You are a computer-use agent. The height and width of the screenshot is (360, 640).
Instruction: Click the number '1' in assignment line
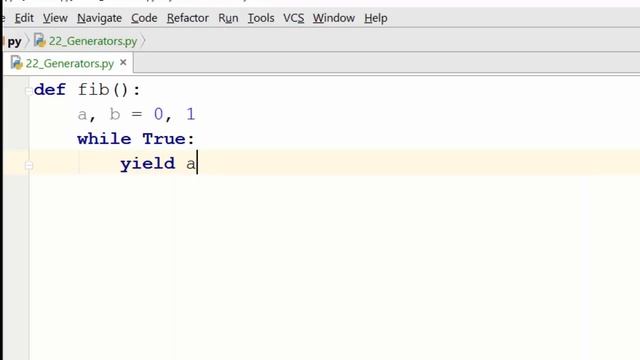click(191, 114)
